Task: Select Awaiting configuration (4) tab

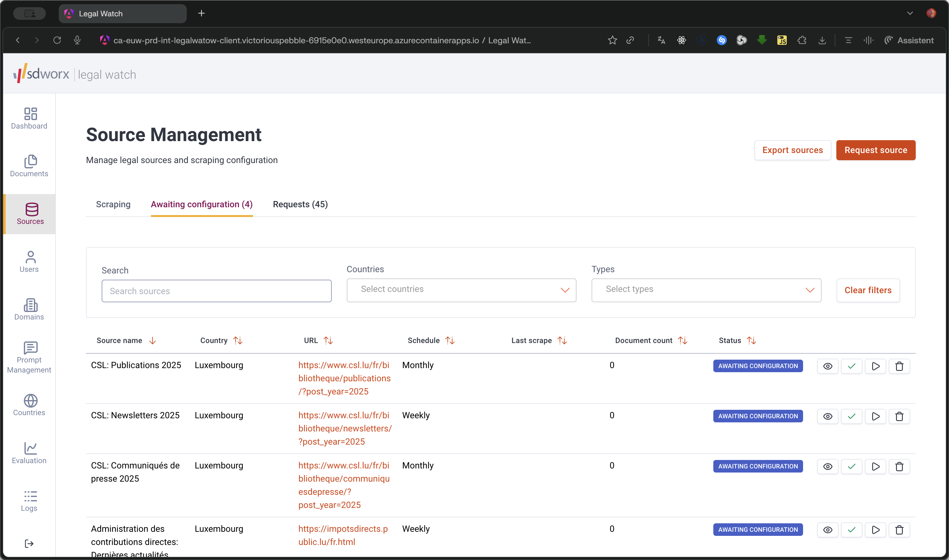Action: tap(201, 204)
